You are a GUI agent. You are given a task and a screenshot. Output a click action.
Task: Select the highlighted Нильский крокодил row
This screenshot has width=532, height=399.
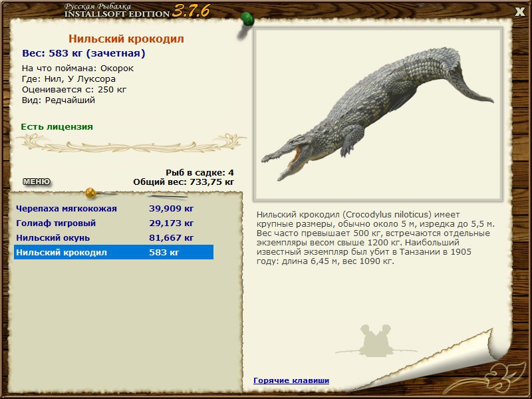[114, 252]
